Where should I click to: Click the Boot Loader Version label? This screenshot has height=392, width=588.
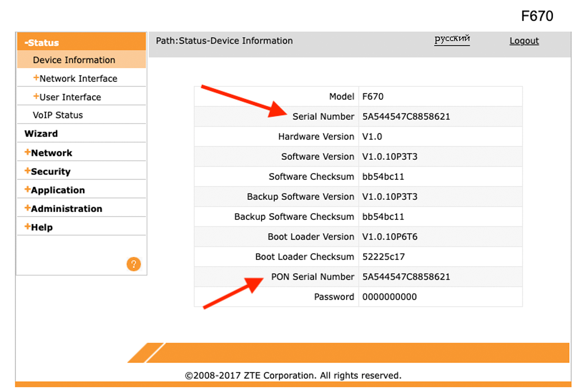(311, 236)
